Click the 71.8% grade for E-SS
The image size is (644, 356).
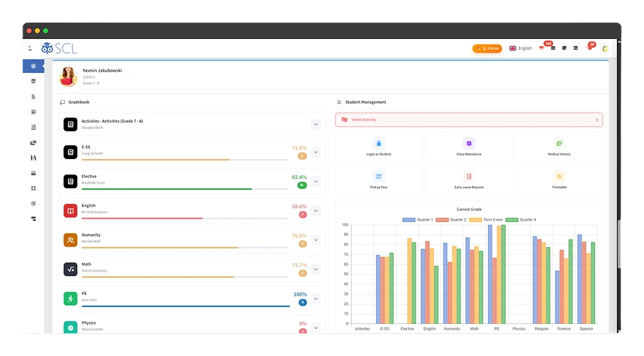(x=299, y=148)
